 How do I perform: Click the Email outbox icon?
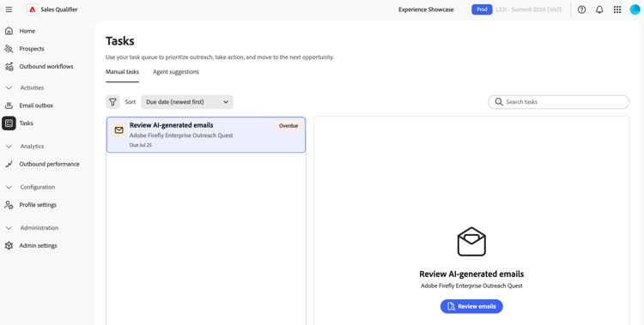coord(9,105)
